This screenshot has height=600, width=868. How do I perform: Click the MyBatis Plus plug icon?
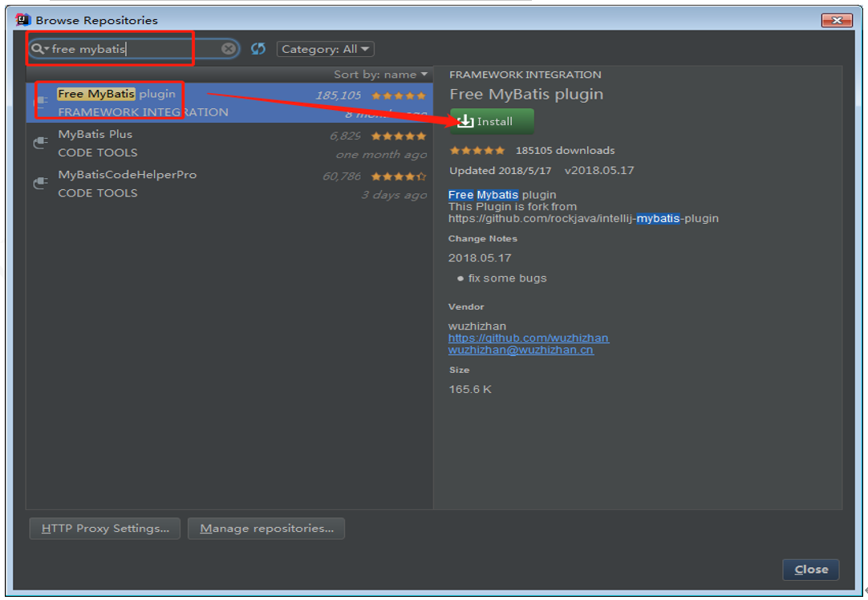(x=40, y=143)
